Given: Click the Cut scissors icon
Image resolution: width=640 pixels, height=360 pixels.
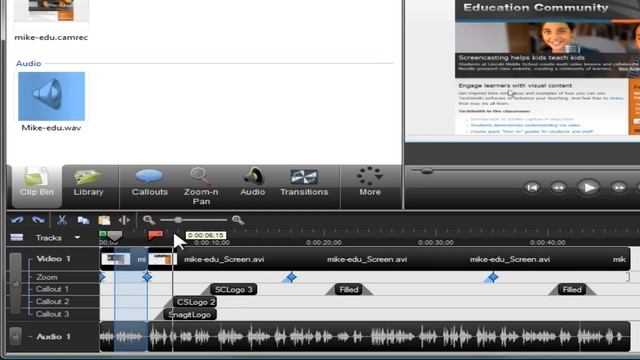Looking at the screenshot, I should pos(62,220).
